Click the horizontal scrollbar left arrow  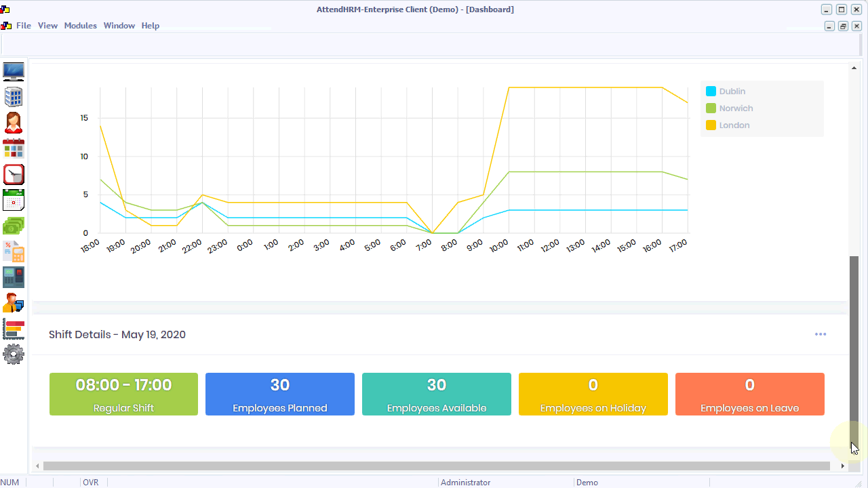(x=37, y=466)
